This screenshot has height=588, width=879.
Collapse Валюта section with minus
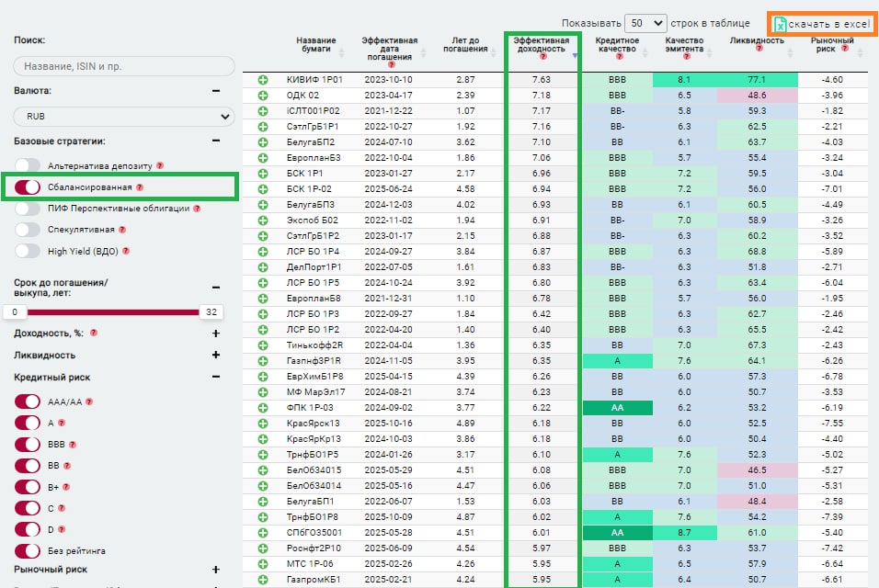pyautogui.click(x=216, y=91)
